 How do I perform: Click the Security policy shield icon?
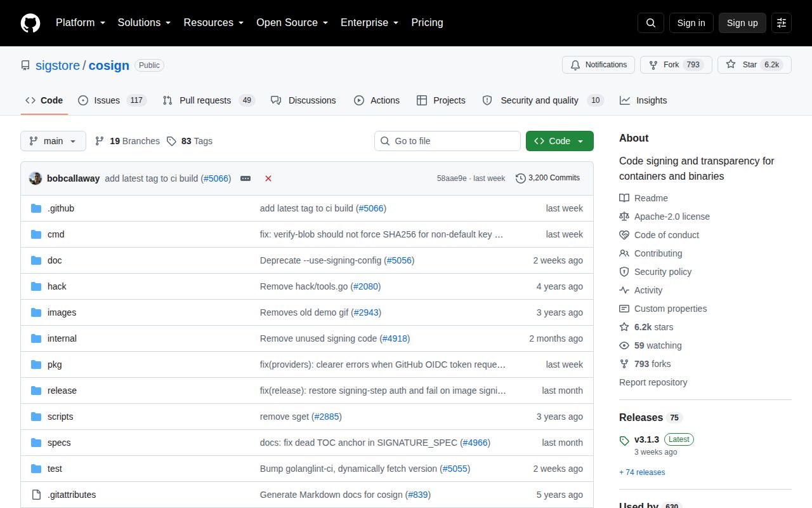[624, 272]
